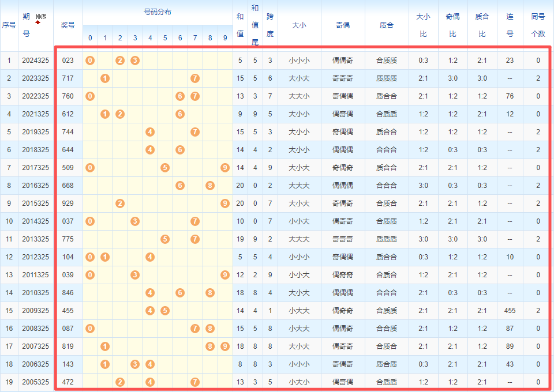Click digit 4 header under 号码分布
Image resolution: width=554 pixels, height=392 pixels.
[150, 38]
